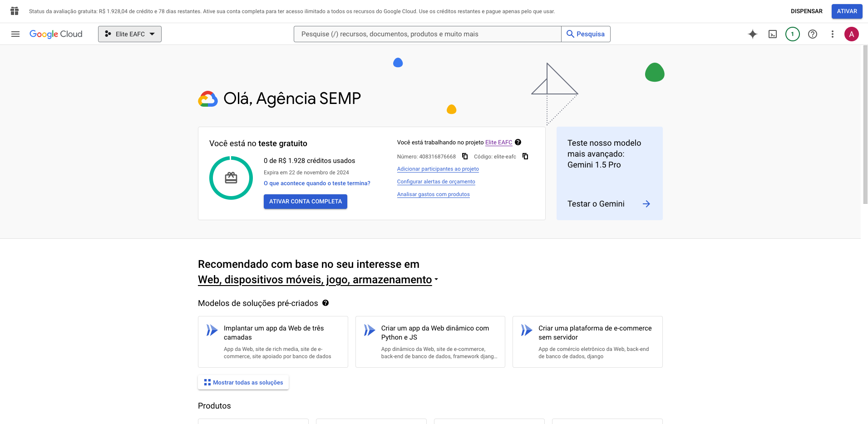
Task: Click the grid icon in Mostrar todas as soluções
Action: point(207,382)
